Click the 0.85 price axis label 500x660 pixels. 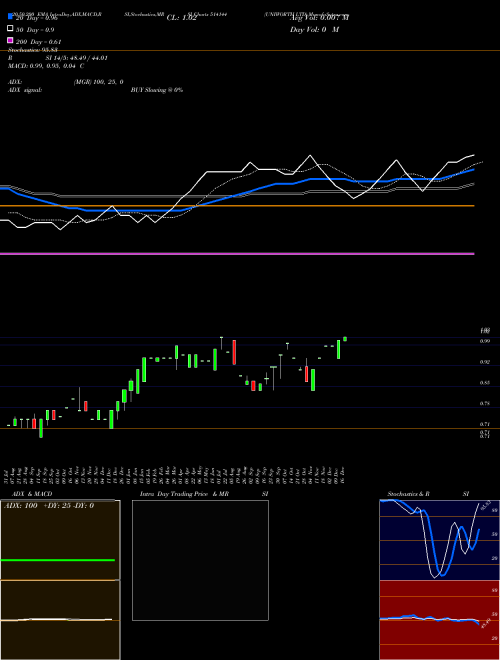coord(485,383)
